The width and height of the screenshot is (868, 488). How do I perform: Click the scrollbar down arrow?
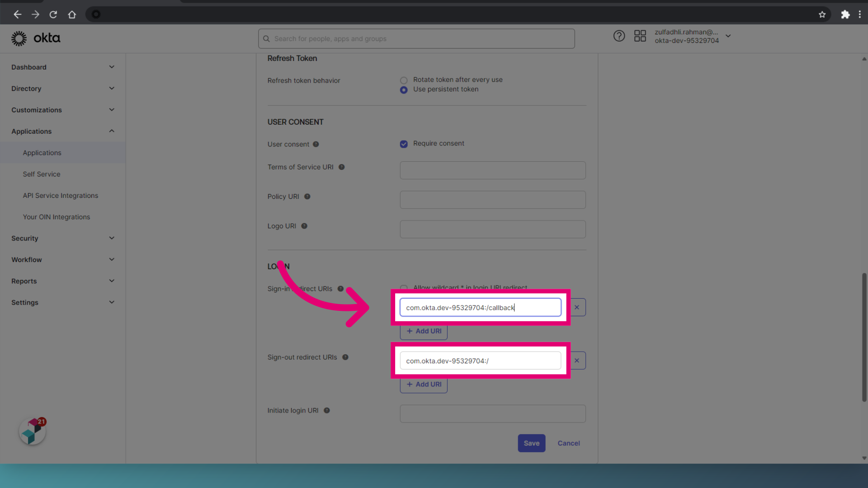pyautogui.click(x=864, y=458)
